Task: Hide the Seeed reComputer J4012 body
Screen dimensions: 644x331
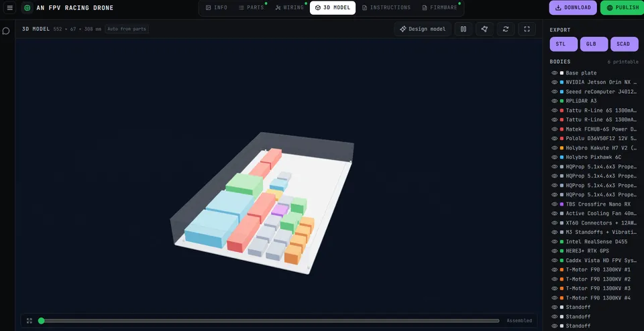Action: pos(555,92)
